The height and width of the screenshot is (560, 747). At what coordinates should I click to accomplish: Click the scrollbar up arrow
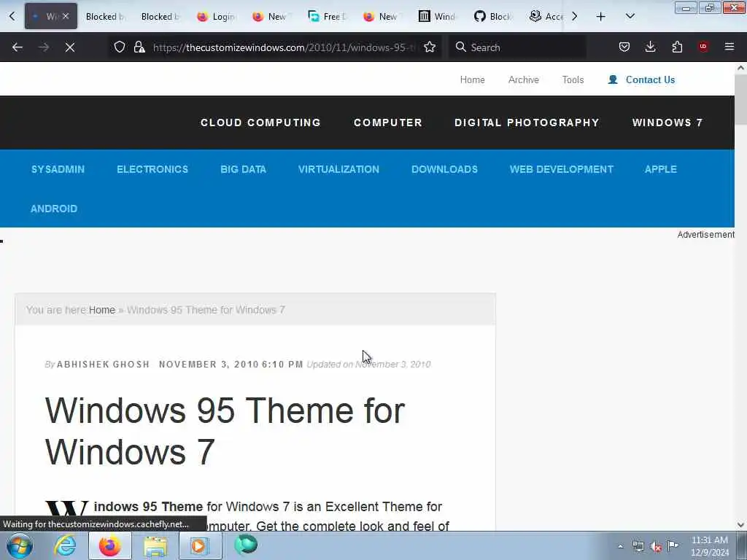click(x=740, y=68)
